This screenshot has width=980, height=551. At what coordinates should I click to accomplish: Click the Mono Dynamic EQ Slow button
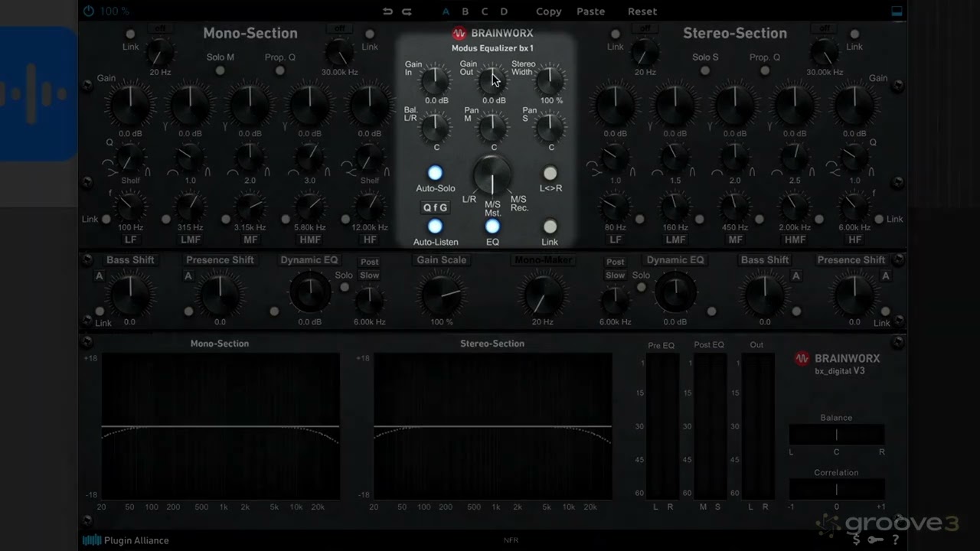pyautogui.click(x=370, y=275)
